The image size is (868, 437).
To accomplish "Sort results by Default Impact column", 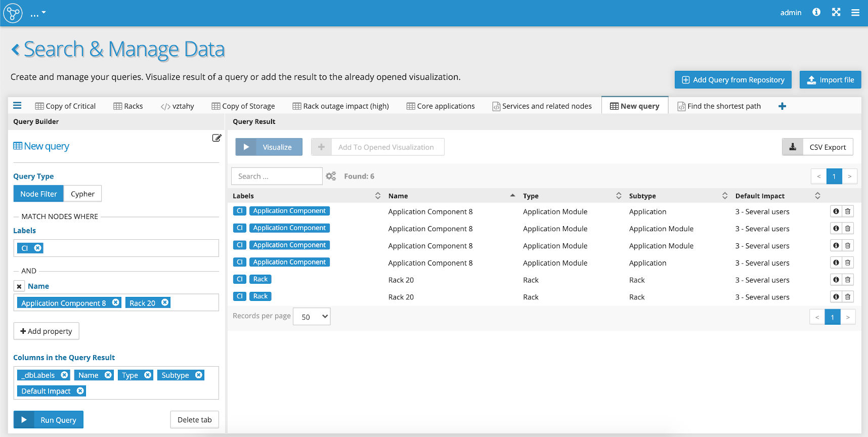I will pos(817,196).
